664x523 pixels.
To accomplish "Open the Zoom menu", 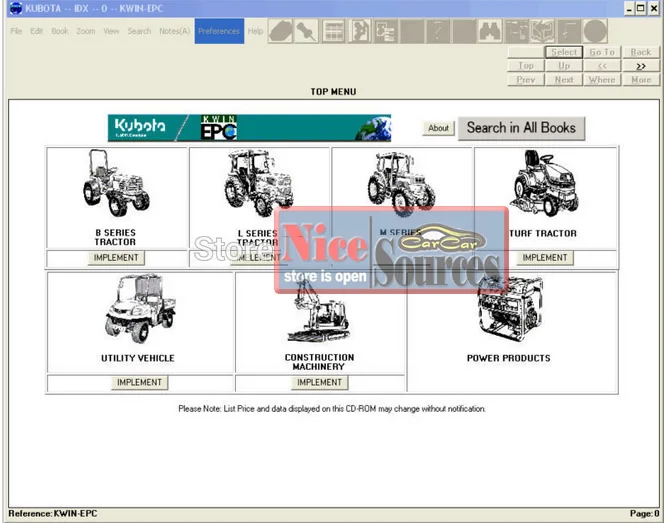I will pyautogui.click(x=86, y=31).
